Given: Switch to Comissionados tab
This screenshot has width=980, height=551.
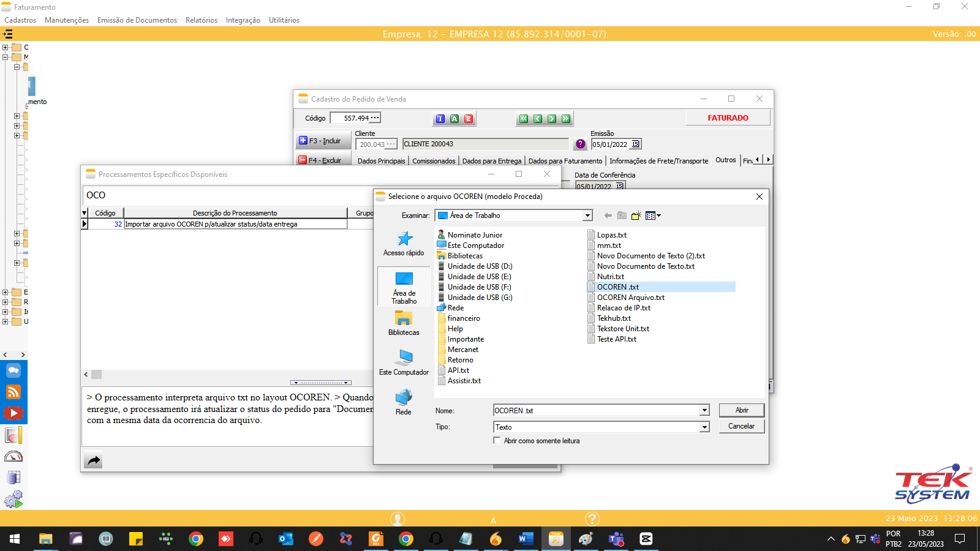Looking at the screenshot, I should tap(434, 161).
